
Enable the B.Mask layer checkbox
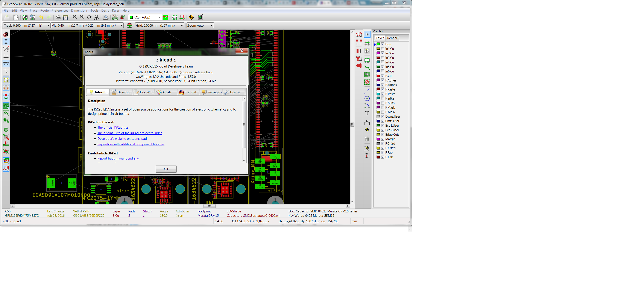383,112
